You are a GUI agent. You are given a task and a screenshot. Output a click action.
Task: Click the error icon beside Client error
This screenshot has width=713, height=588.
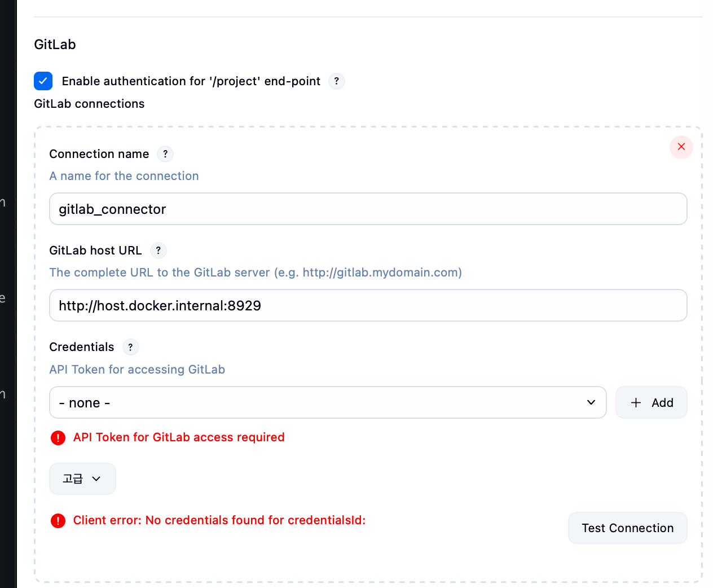point(58,521)
